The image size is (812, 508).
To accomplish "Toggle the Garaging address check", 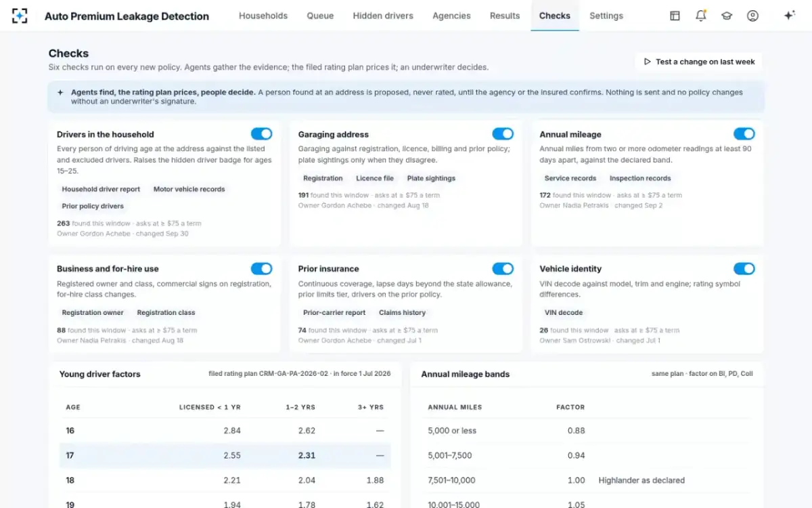I will (503, 134).
